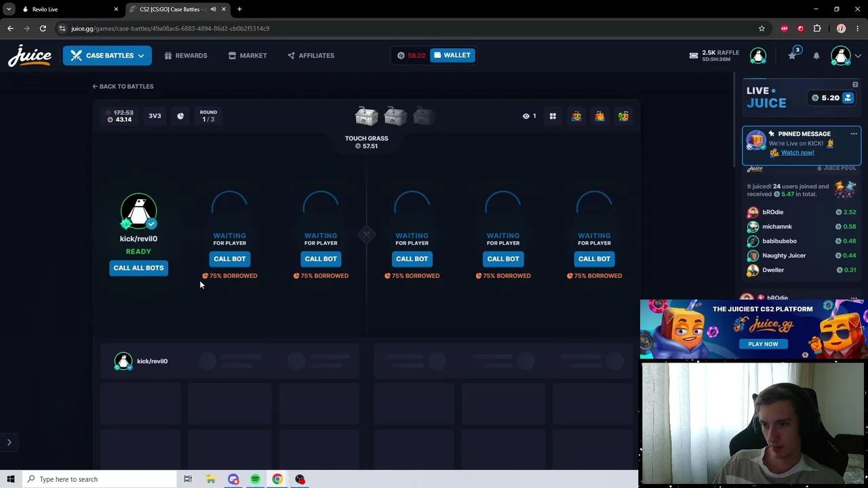Select the first Touch Grass case
This screenshot has width=868, height=488.
point(366,117)
